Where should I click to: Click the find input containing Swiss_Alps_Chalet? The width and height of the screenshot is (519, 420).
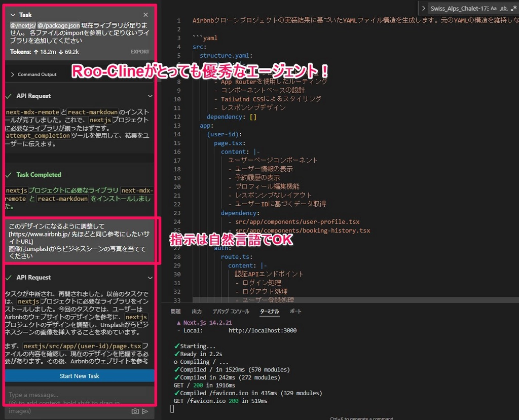458,9
